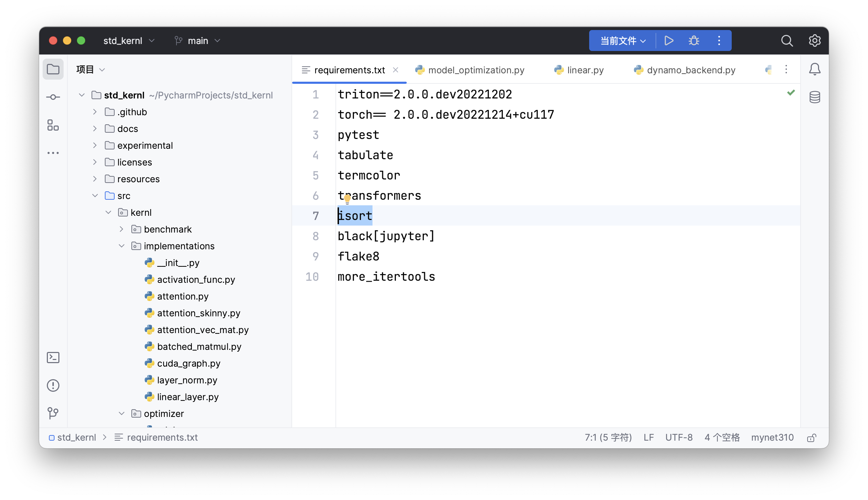Screen dimensions: 868x500
Task: Toggle the Project tool window folder icon
Action: [53, 69]
